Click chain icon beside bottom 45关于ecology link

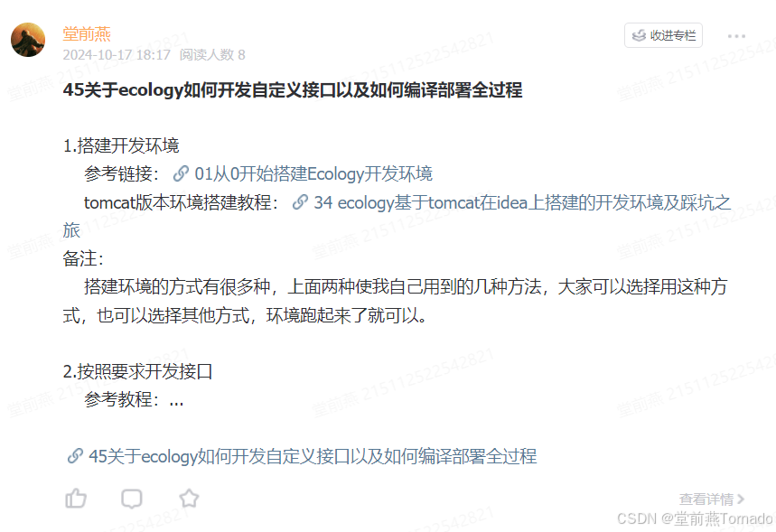pos(75,456)
